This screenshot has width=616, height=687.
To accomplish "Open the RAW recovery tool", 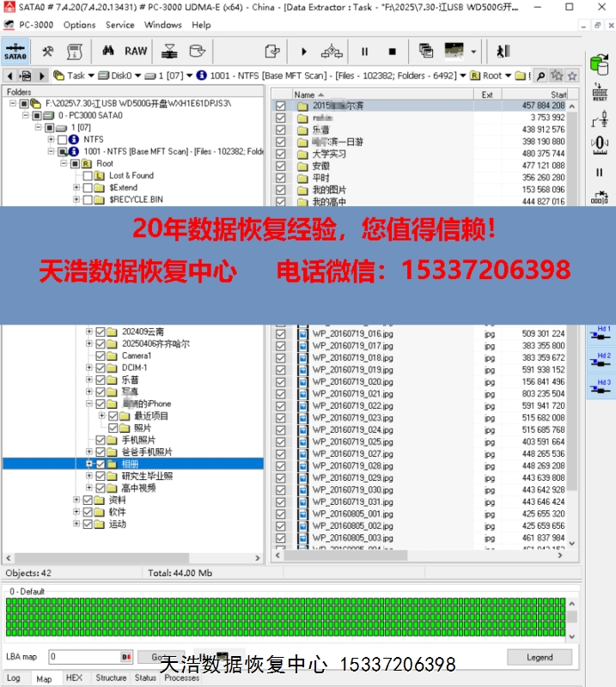I will point(136,52).
